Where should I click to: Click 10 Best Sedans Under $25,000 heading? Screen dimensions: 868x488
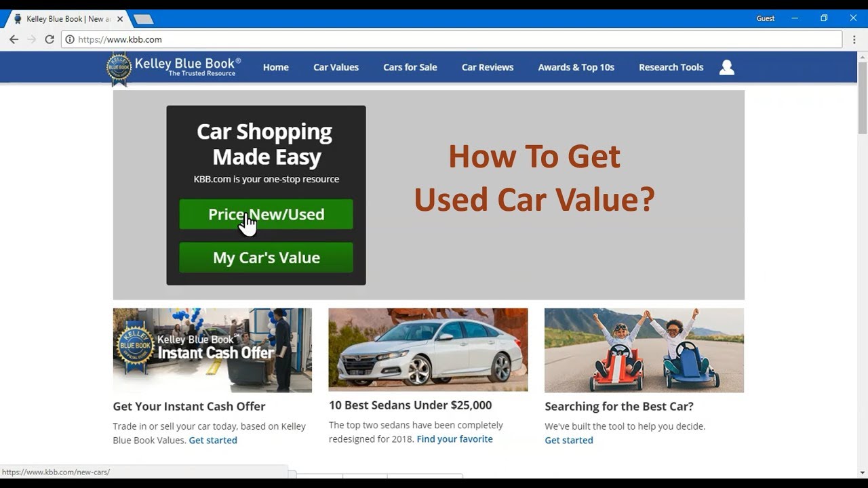(410, 405)
